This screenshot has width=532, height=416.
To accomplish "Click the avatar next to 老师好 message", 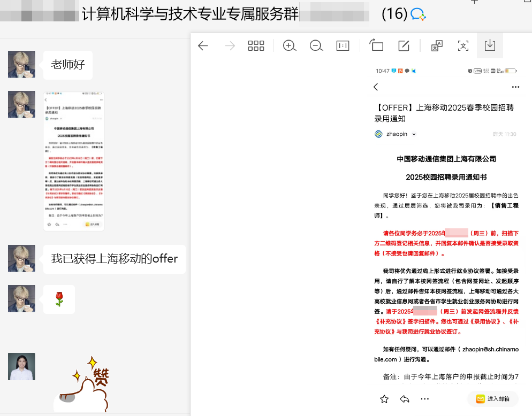I will click(21, 65).
